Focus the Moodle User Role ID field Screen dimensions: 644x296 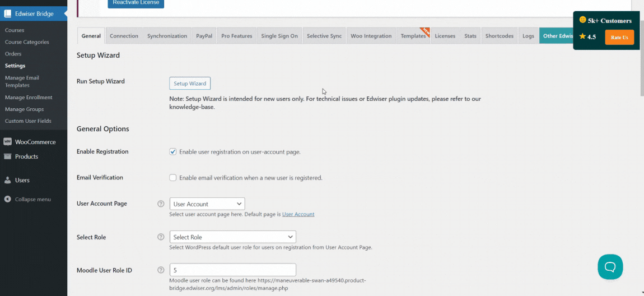click(x=232, y=270)
